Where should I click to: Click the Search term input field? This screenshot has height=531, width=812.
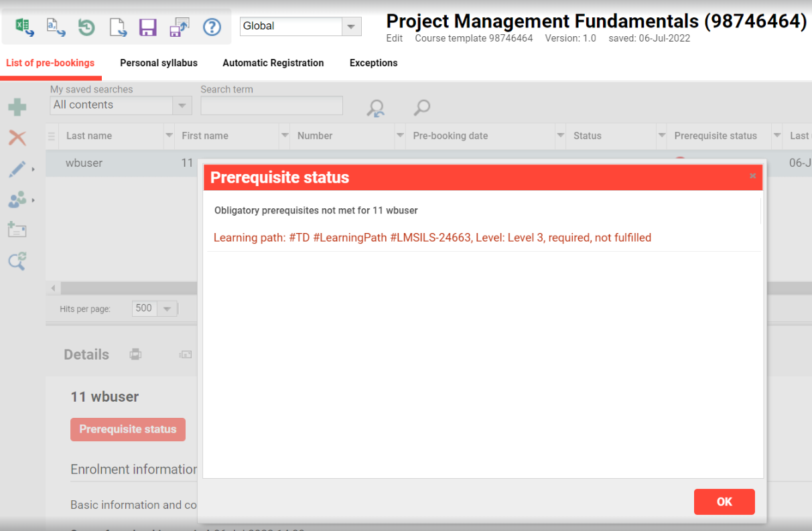(271, 105)
